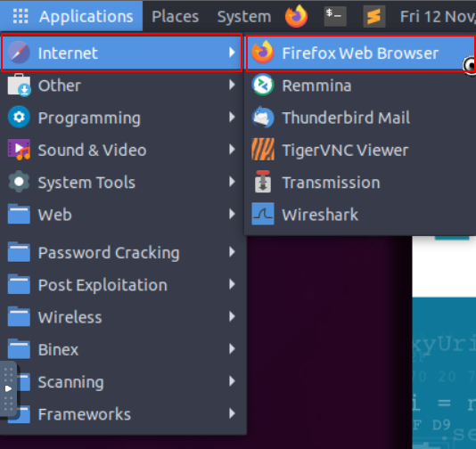Click the Thunderbird Mail envelope icon
476x449 pixels.
263,118
